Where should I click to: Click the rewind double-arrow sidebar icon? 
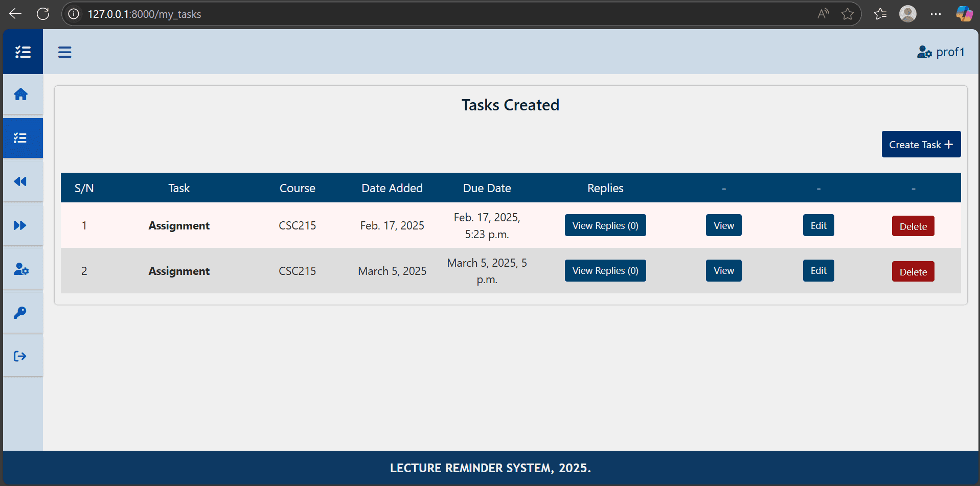pyautogui.click(x=21, y=181)
